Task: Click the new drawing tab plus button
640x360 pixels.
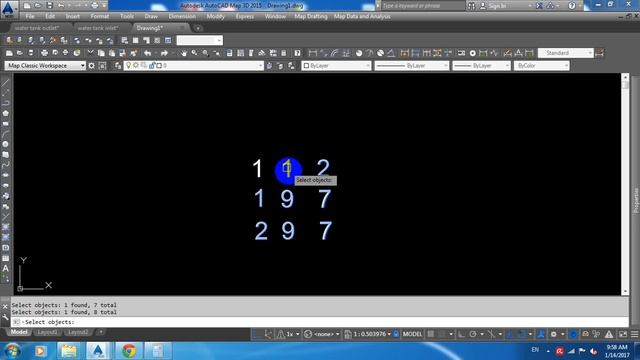Action: coord(198,28)
